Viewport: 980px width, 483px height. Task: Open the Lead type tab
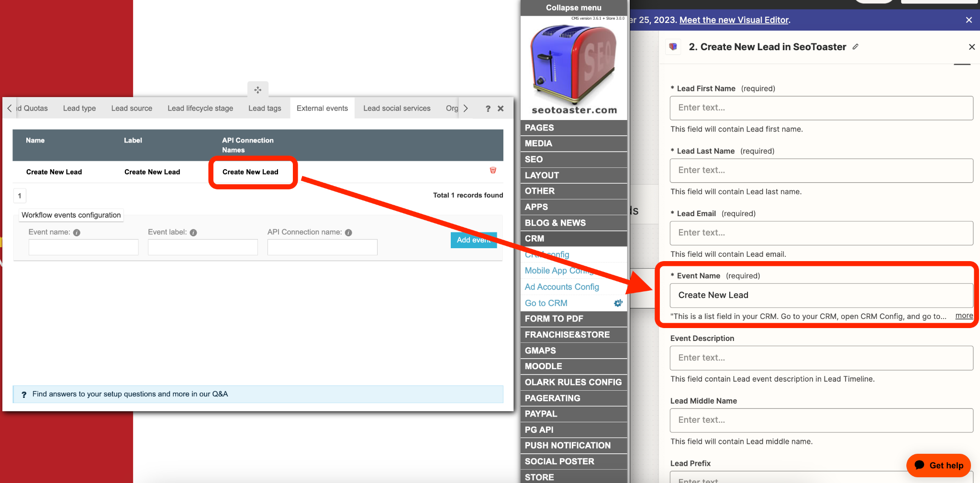point(79,108)
